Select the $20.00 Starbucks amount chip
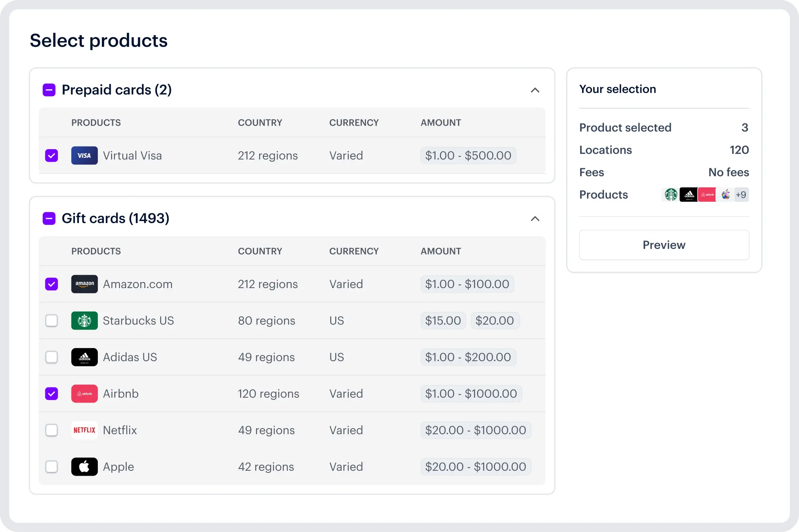The height and width of the screenshot is (532, 799). click(x=494, y=321)
